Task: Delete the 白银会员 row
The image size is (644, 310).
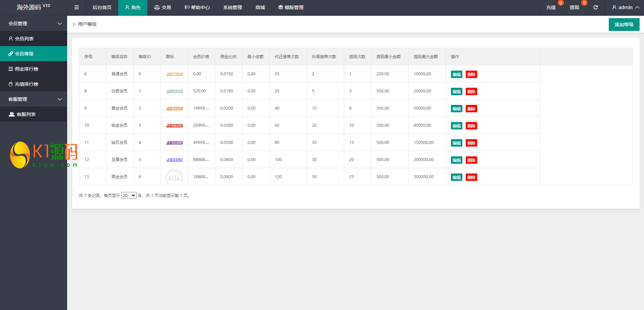Action: (x=471, y=91)
